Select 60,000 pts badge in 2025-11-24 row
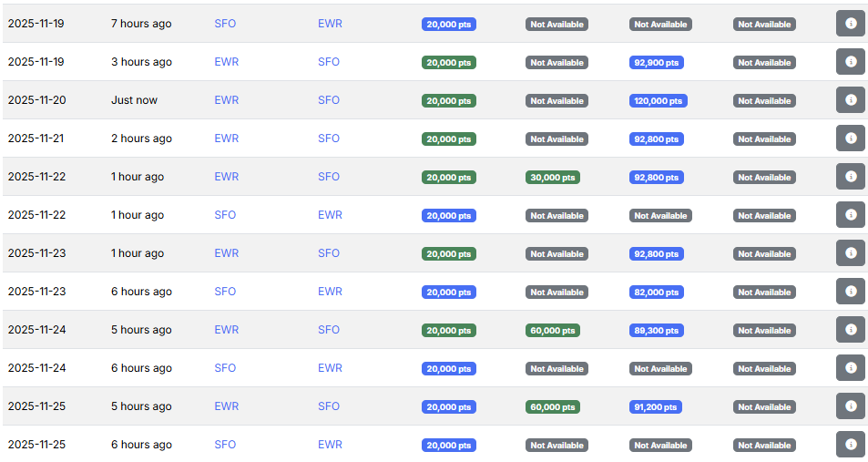Viewport: 868px width, 462px height. click(552, 331)
